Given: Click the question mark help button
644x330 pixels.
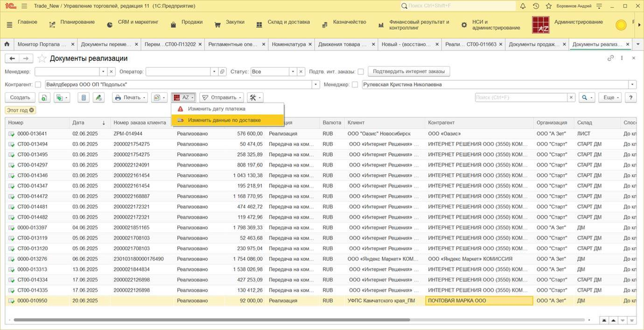Looking at the screenshot, I should 630,98.
